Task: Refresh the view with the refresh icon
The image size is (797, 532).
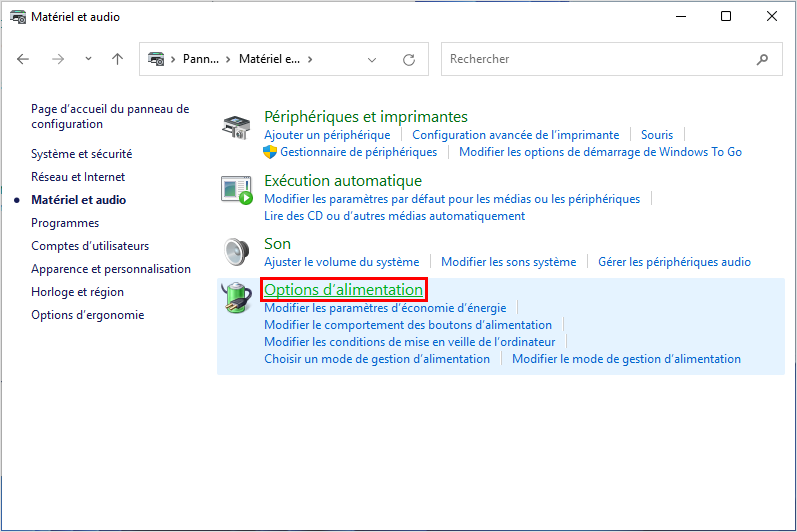Action: pos(409,59)
